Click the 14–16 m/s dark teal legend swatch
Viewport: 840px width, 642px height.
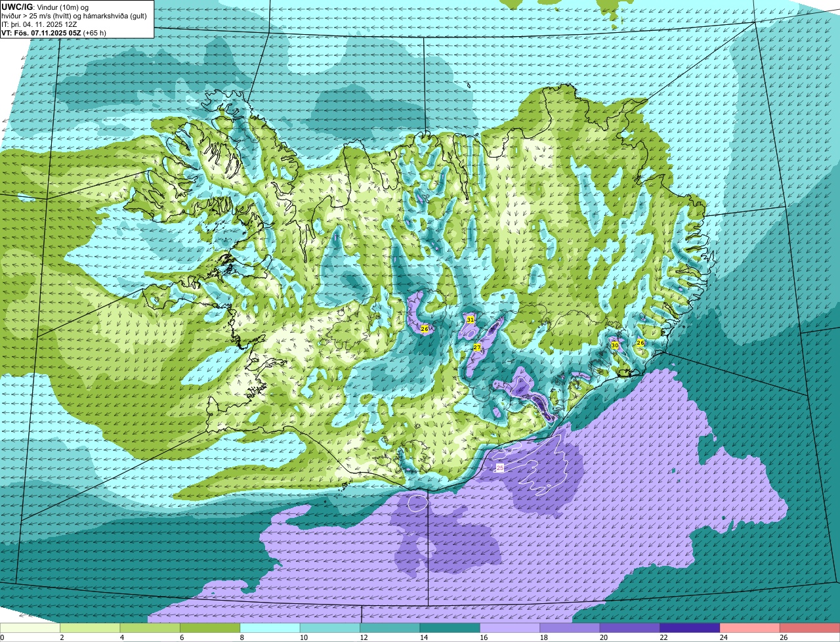click(x=450, y=628)
